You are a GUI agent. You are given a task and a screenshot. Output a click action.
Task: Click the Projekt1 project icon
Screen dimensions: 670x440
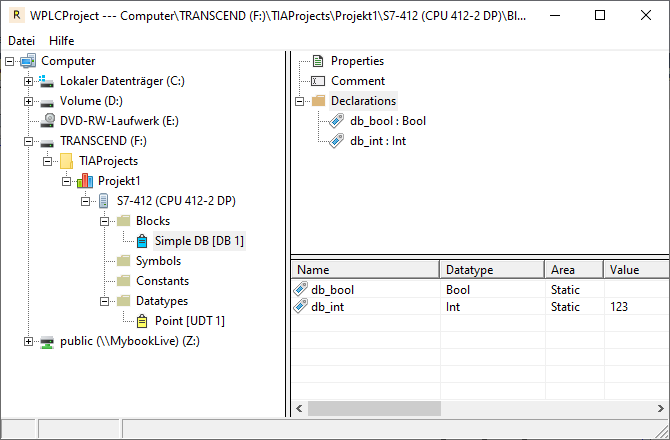(x=85, y=181)
